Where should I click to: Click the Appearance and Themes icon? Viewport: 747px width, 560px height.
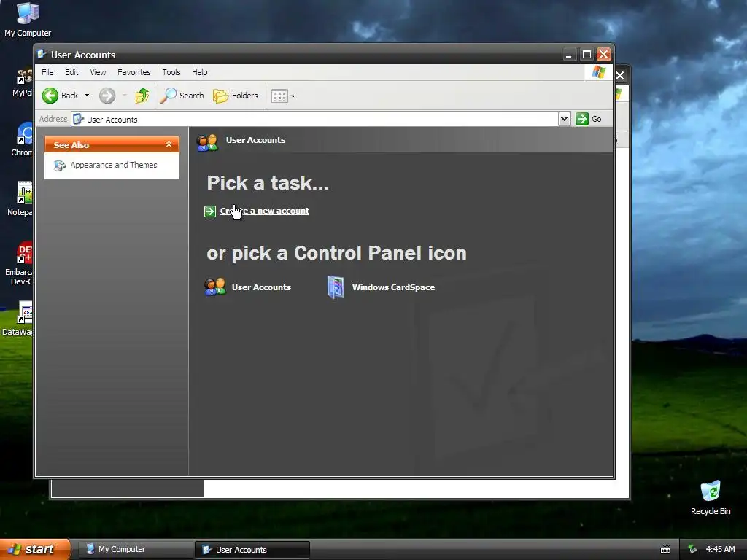[x=60, y=166]
